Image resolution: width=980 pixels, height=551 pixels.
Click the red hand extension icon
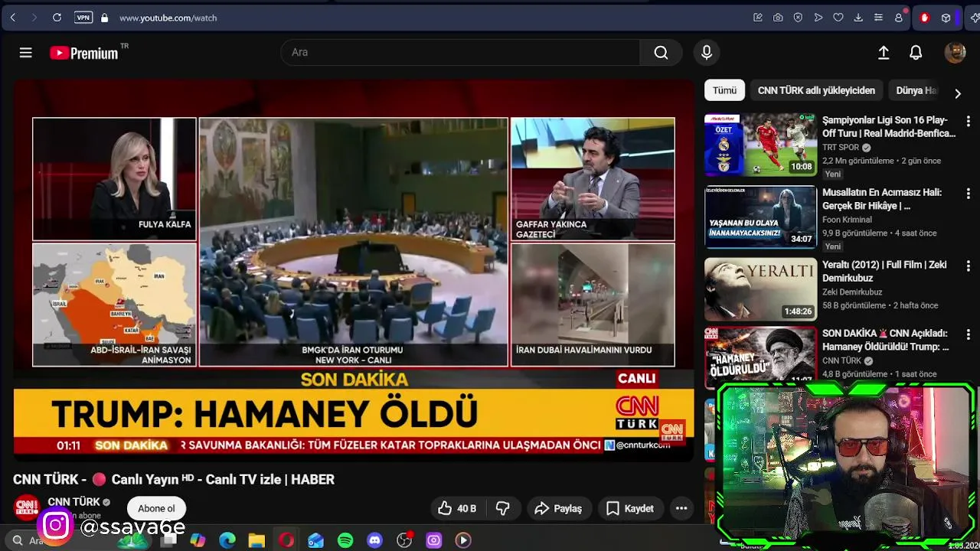925,18
